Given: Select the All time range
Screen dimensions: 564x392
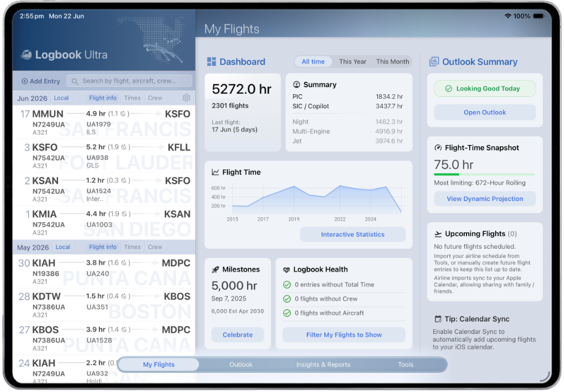Looking at the screenshot, I should click(313, 61).
